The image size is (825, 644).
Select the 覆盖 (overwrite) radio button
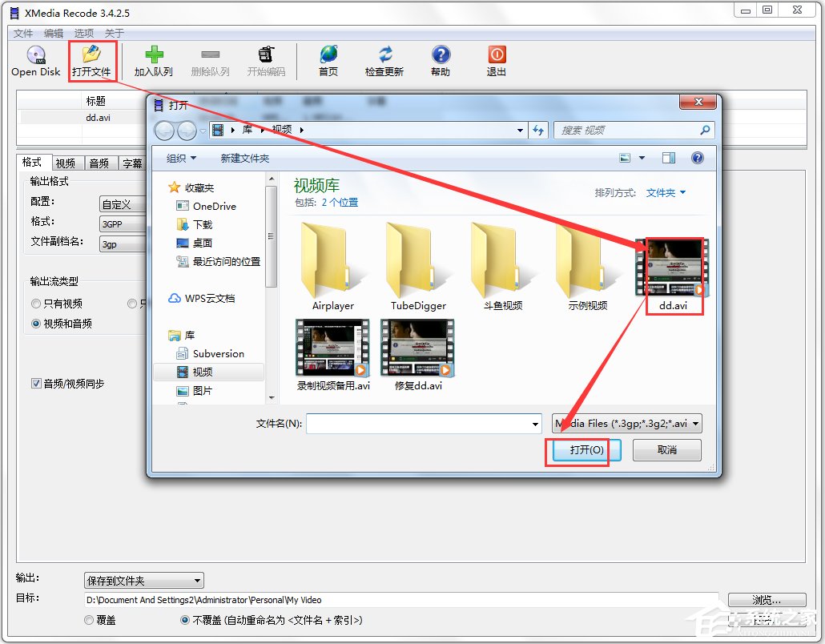coord(88,619)
